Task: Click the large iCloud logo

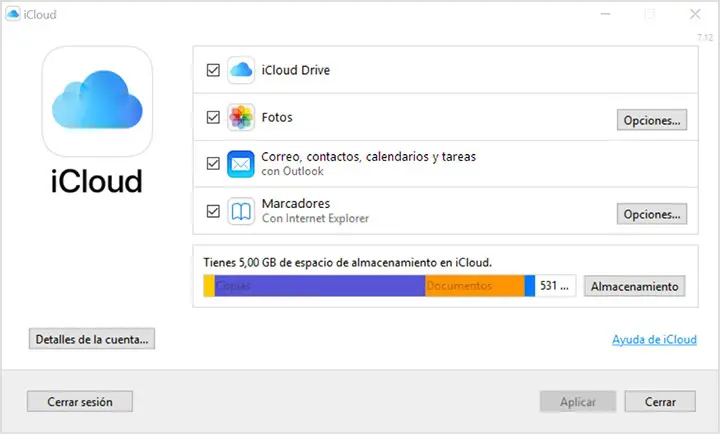Action: click(x=97, y=100)
